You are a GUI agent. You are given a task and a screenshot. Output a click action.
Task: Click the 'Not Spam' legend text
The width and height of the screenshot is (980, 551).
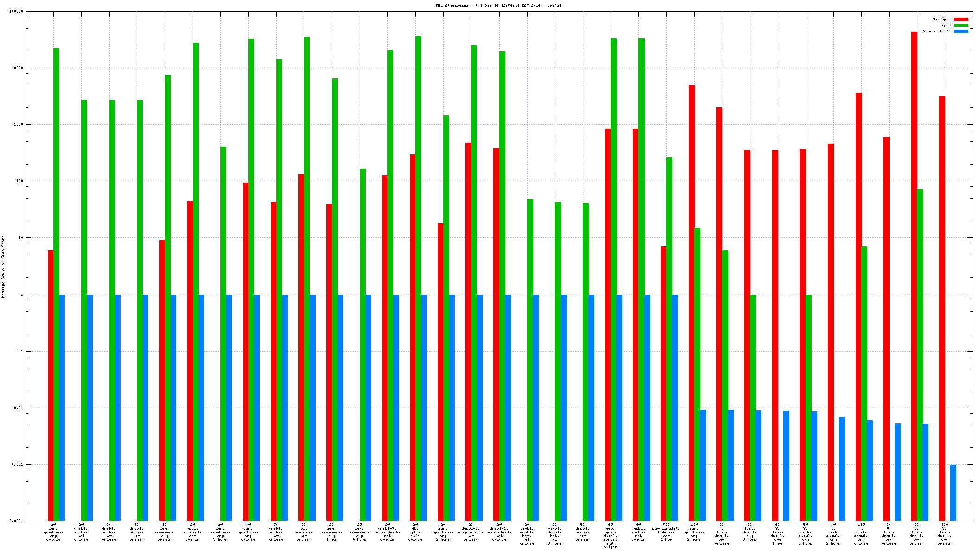coord(941,19)
